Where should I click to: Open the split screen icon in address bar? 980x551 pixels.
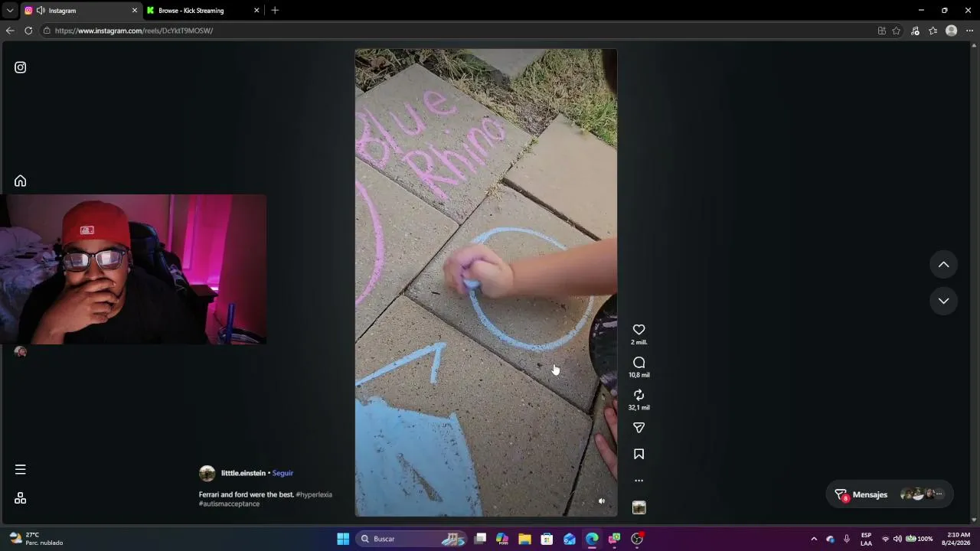[882, 31]
